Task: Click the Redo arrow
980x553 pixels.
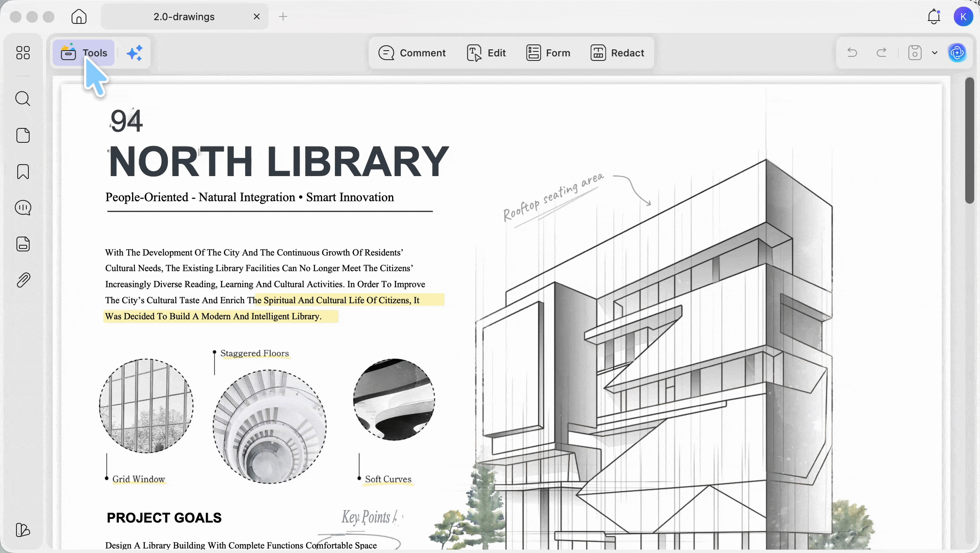Action: point(881,53)
